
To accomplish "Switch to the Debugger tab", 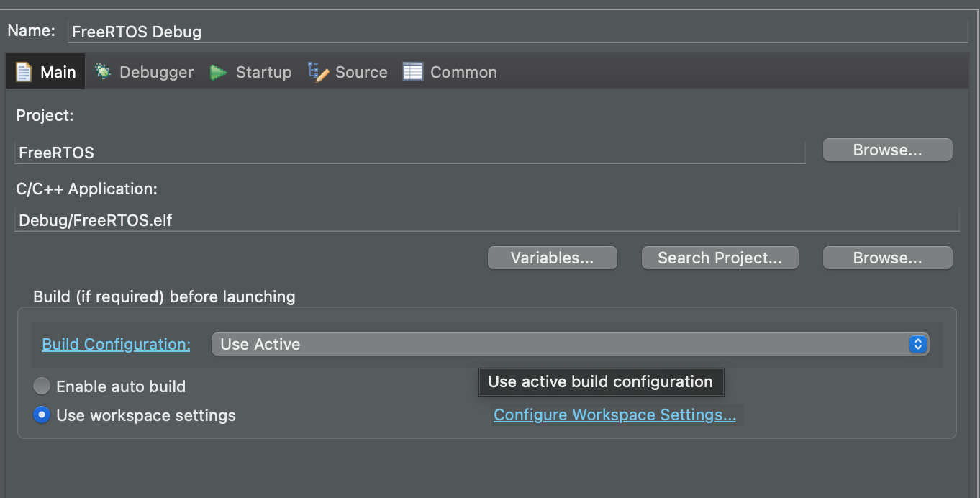I will (x=156, y=72).
